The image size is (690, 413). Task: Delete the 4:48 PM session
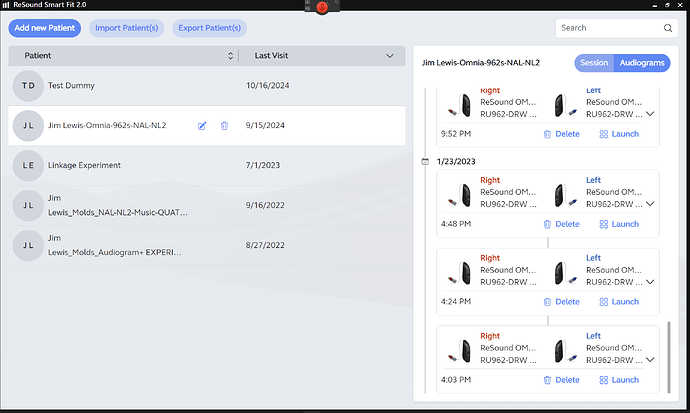[562, 224]
